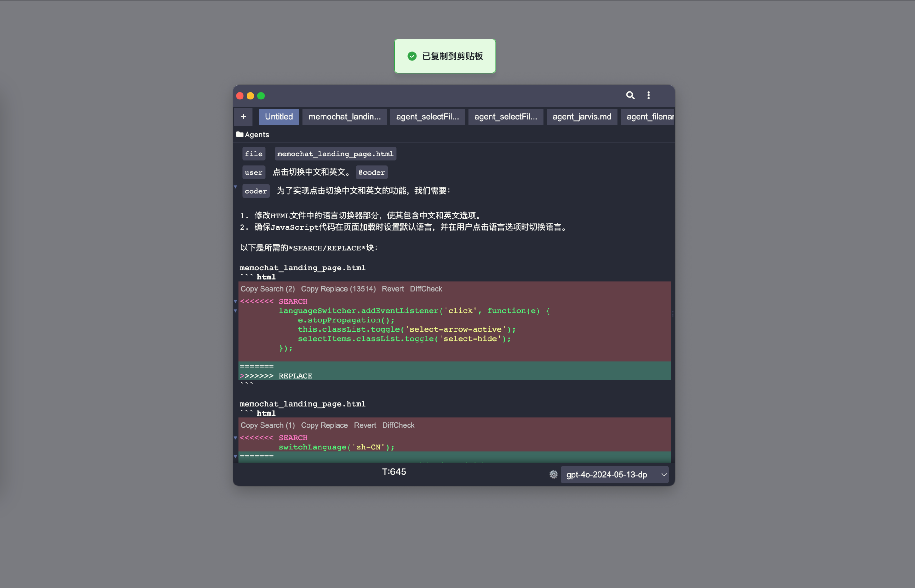
Task: Open DiffCheck for the second code block
Action: tap(398, 425)
